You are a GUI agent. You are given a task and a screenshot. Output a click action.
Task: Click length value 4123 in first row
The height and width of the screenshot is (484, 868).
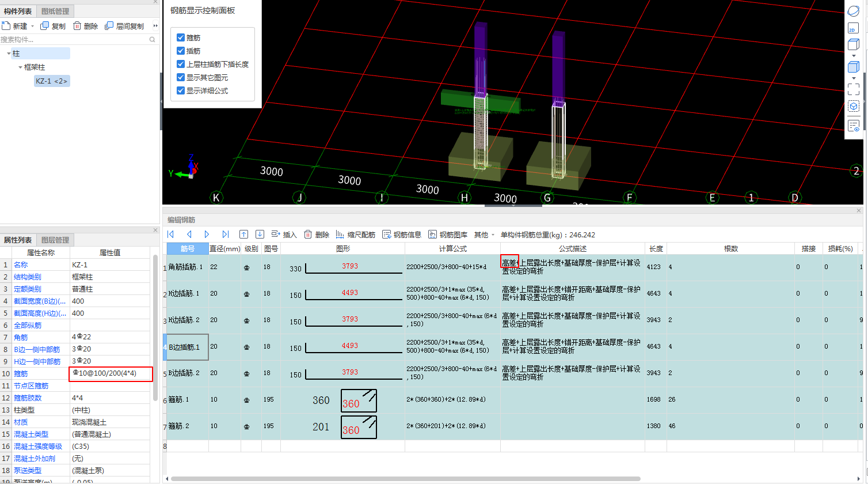(654, 267)
